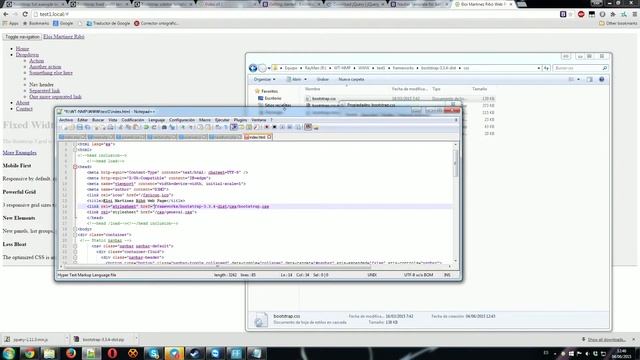Open the Dropdown link on webpage
The width and height of the screenshot is (640, 360).
(27, 55)
